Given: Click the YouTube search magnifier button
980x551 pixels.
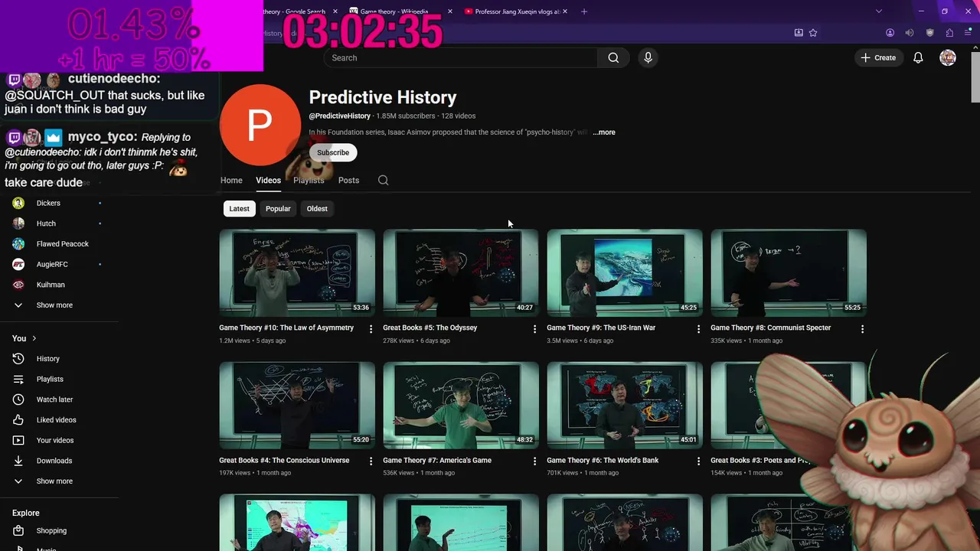Looking at the screenshot, I should [x=613, y=57].
